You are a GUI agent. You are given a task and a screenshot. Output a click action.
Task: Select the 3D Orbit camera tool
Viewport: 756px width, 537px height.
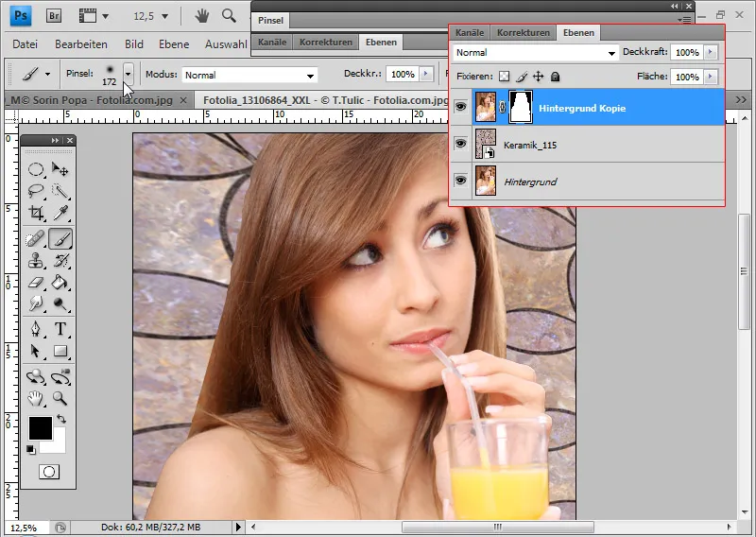pos(60,376)
